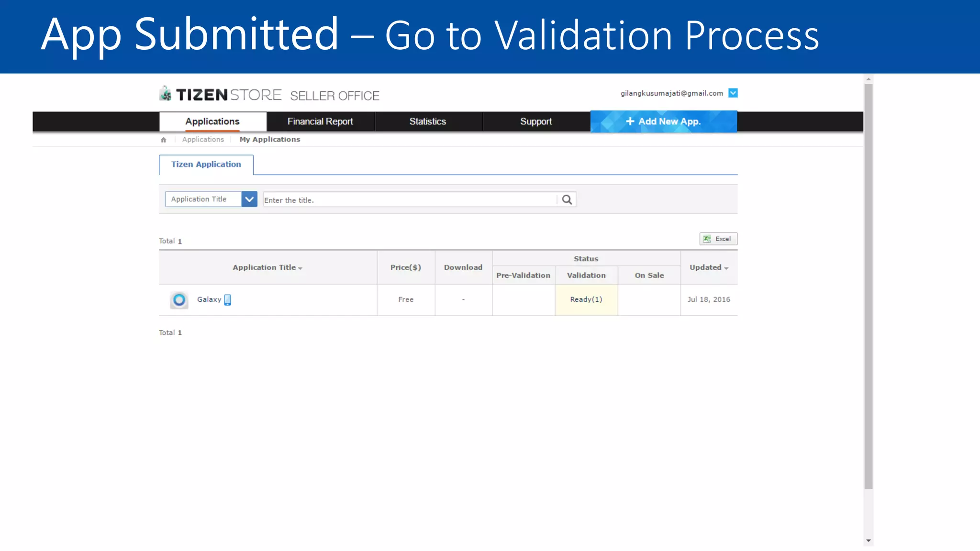Click the search magnifier icon
This screenshot has height=551, width=980.
coord(567,199)
